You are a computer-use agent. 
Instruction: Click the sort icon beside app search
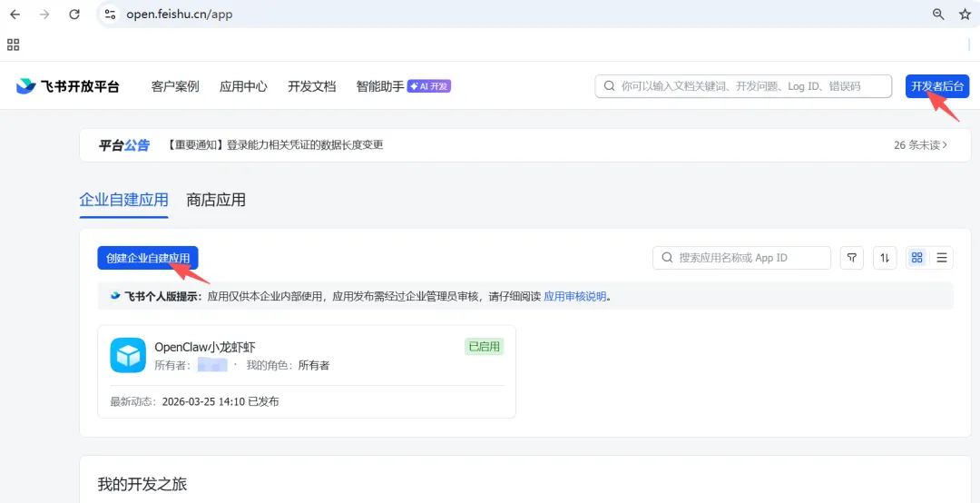tap(885, 258)
